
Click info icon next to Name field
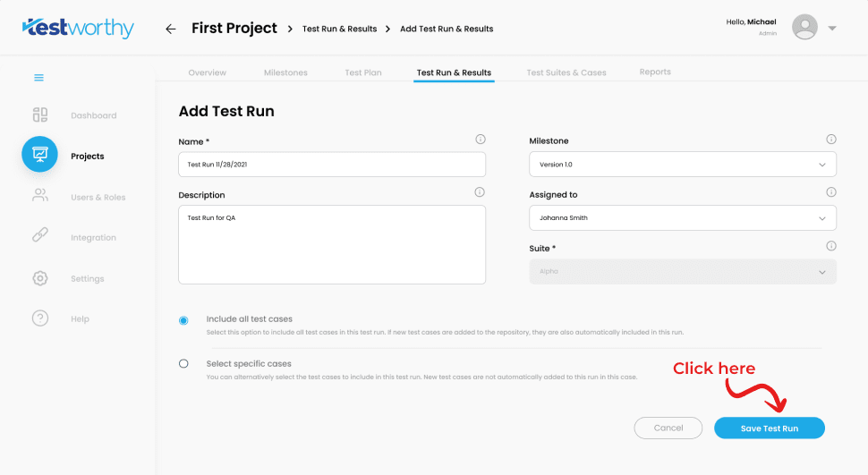pos(481,140)
